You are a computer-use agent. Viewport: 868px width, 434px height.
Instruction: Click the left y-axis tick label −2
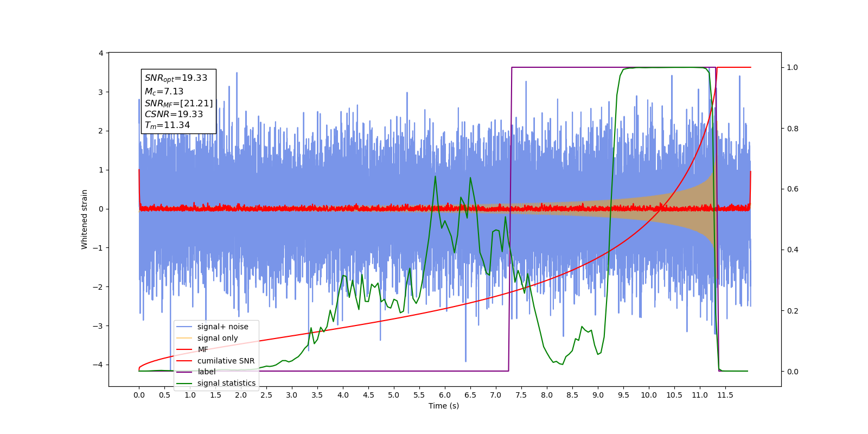pyautogui.click(x=99, y=287)
